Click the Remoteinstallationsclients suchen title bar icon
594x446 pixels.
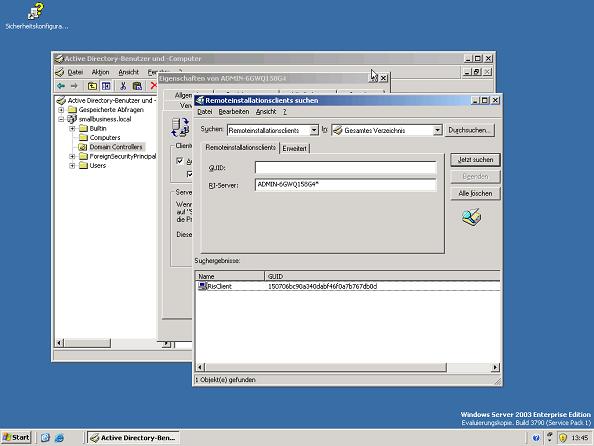[x=200, y=100]
